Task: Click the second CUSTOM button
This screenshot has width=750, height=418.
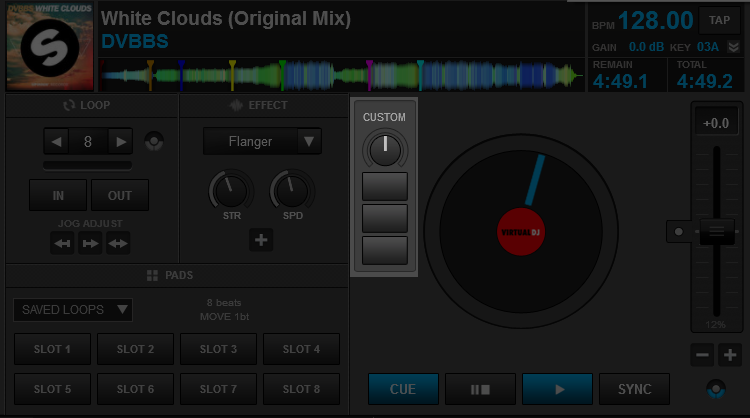Action: (385, 218)
